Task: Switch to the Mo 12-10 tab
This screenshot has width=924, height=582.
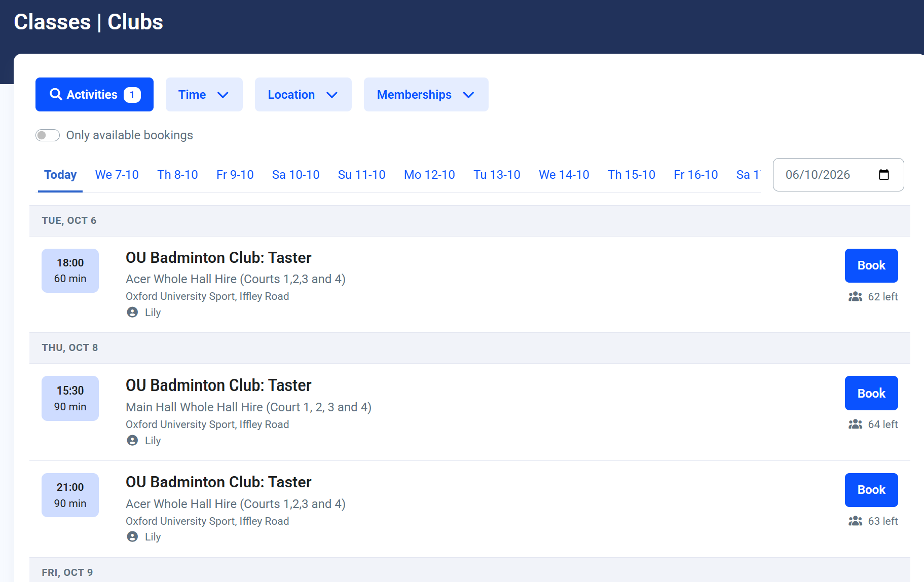Action: [x=429, y=175]
